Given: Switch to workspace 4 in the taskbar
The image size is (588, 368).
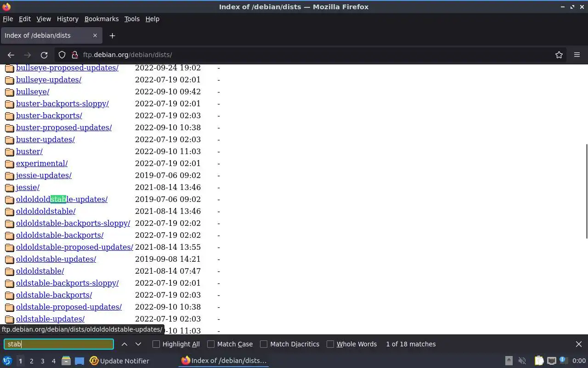Looking at the screenshot, I should (53, 361).
